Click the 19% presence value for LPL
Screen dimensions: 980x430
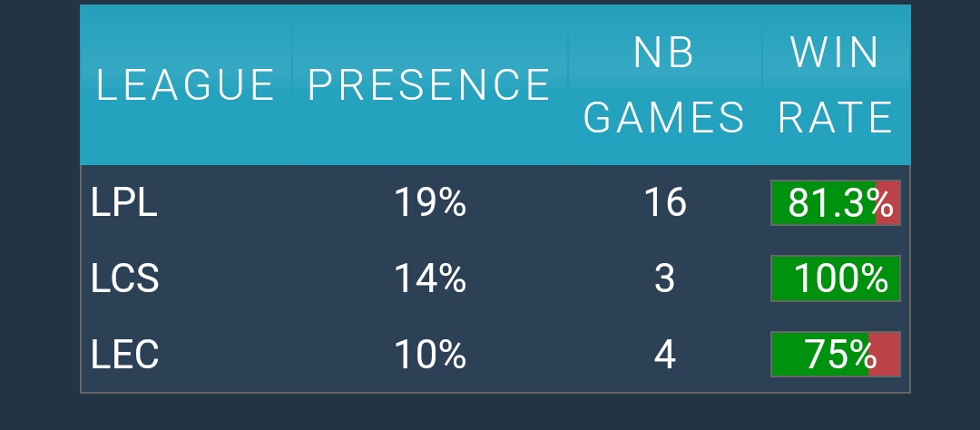point(429,202)
